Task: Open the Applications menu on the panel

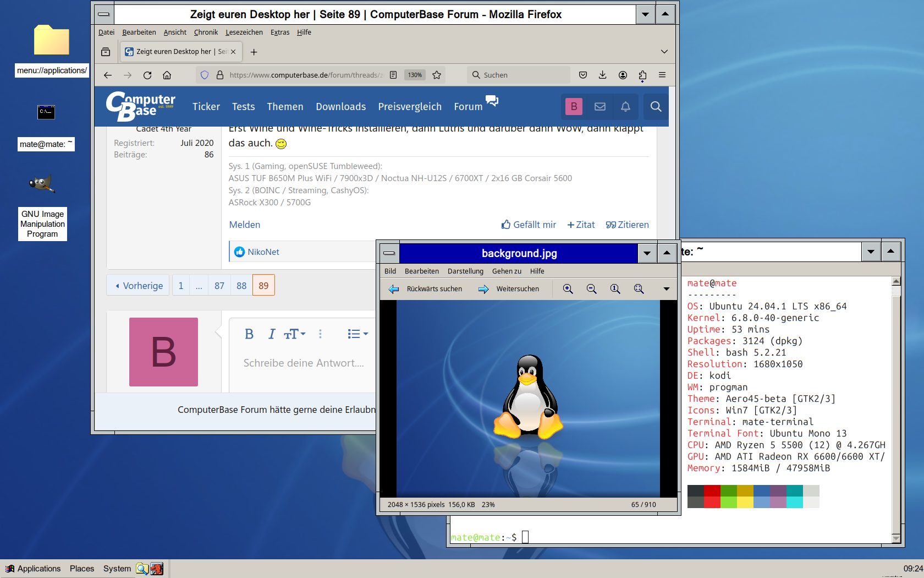Action: [33, 569]
